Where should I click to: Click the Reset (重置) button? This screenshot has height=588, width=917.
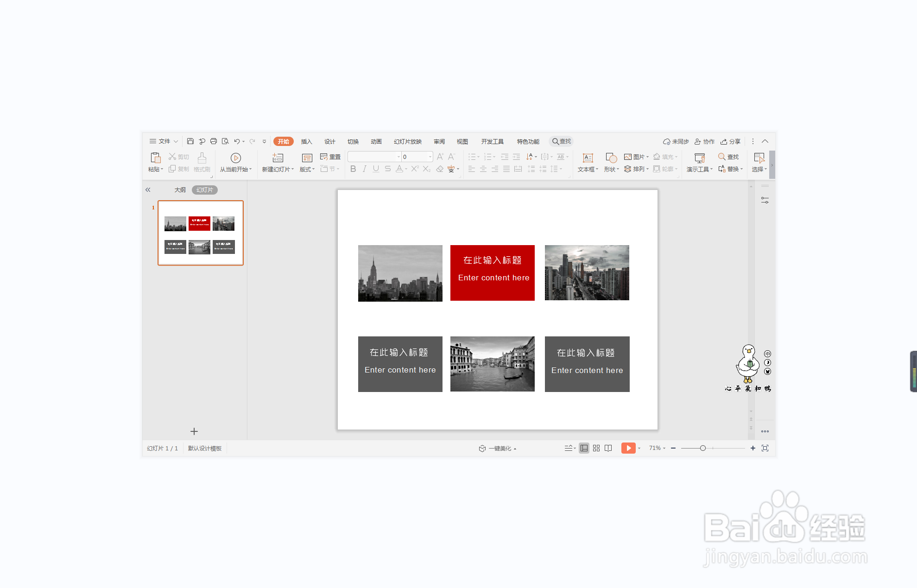[331, 157]
